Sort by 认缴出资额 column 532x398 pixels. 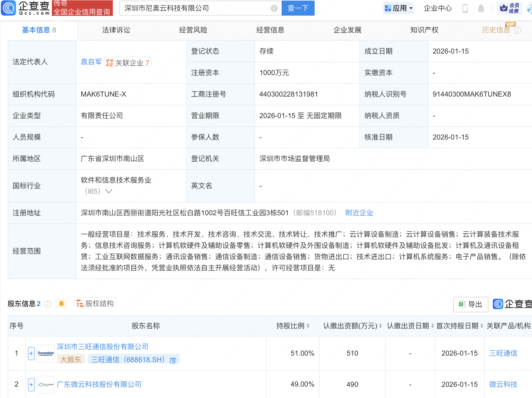(x=380, y=326)
